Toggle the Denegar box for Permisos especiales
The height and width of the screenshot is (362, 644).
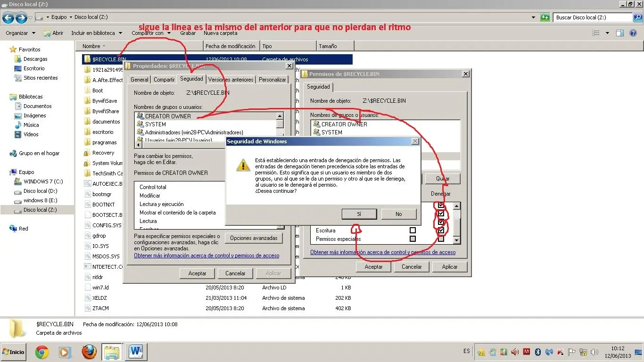(x=441, y=239)
